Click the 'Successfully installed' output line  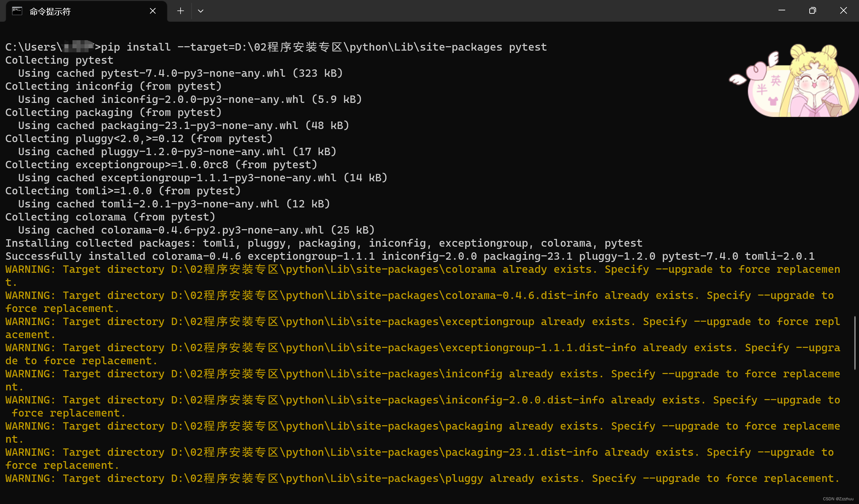pos(409,256)
